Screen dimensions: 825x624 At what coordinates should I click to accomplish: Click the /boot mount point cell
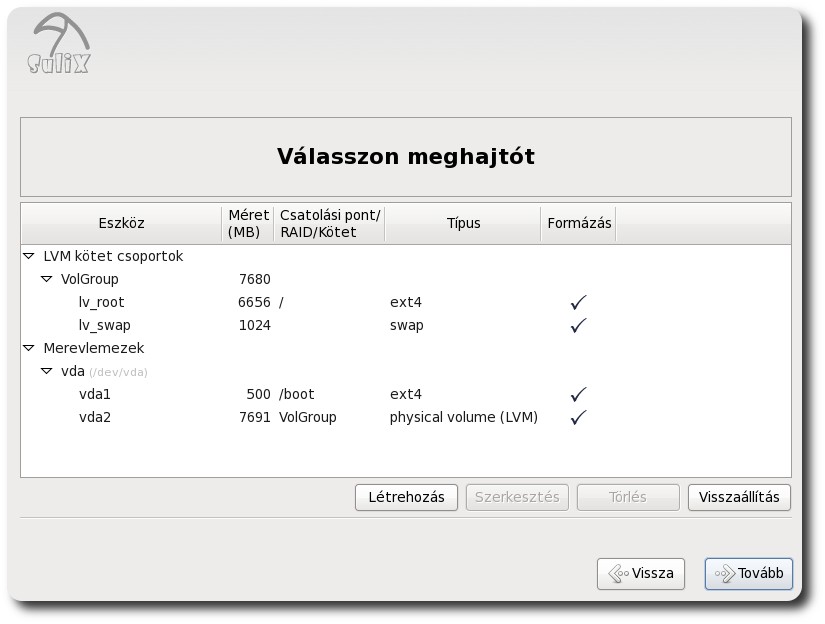pos(297,394)
